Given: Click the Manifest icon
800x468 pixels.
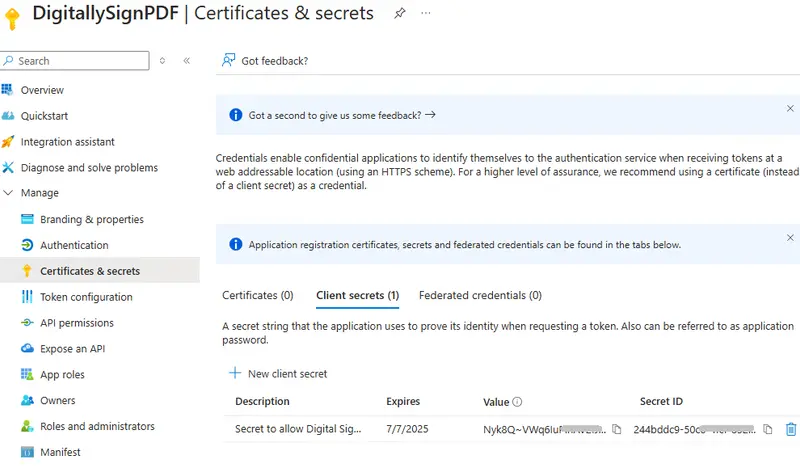Looking at the screenshot, I should point(27,452).
